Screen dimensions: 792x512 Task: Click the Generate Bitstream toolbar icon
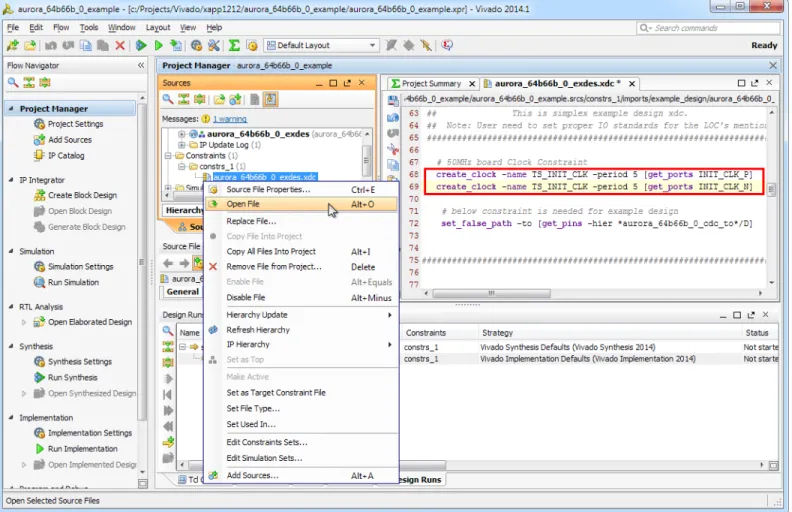pos(176,45)
